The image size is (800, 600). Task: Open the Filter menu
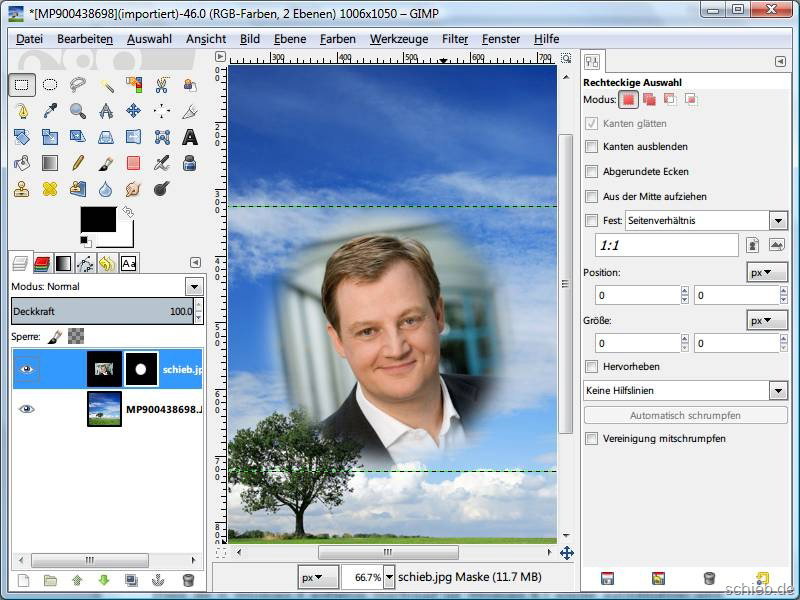[x=455, y=39]
